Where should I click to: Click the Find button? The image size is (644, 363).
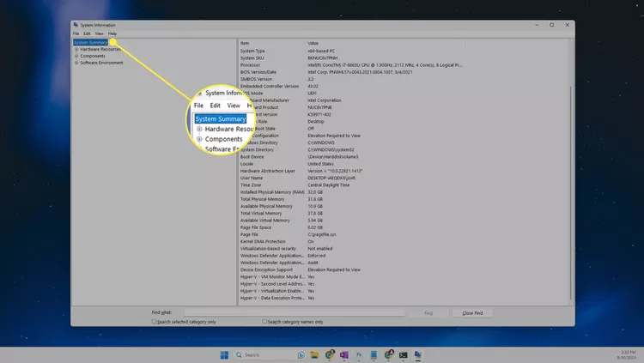[x=428, y=313]
